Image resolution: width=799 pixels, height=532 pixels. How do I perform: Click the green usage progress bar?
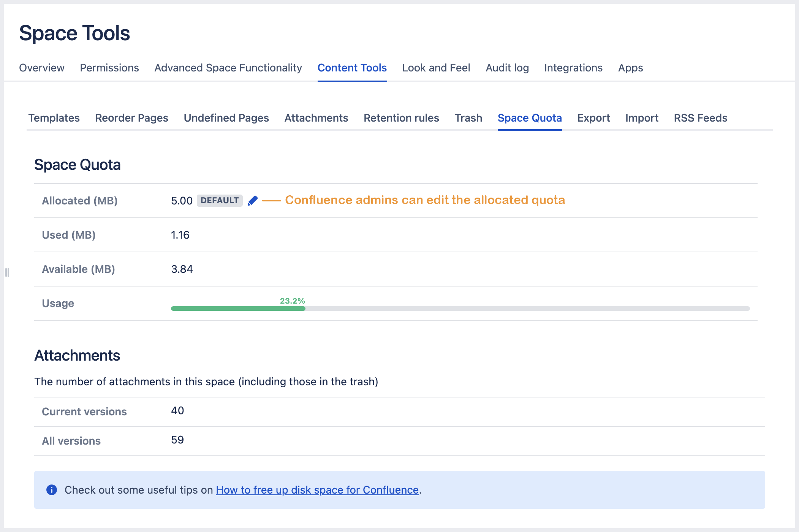(238, 309)
